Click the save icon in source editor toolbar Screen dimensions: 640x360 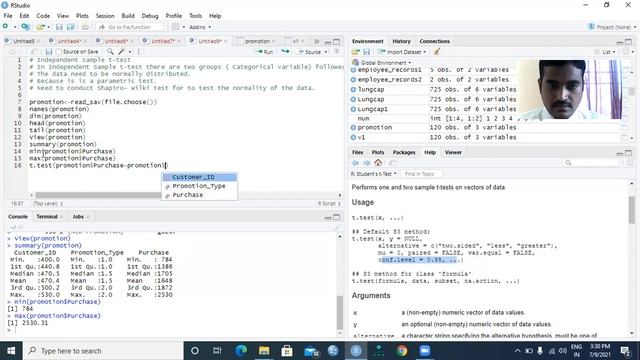pyautogui.click(x=49, y=52)
